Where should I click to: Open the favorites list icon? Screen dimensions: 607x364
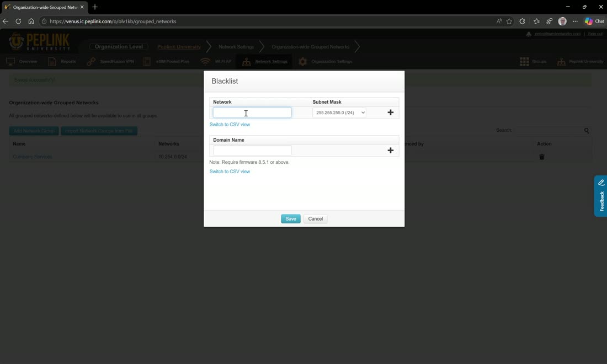(x=536, y=22)
